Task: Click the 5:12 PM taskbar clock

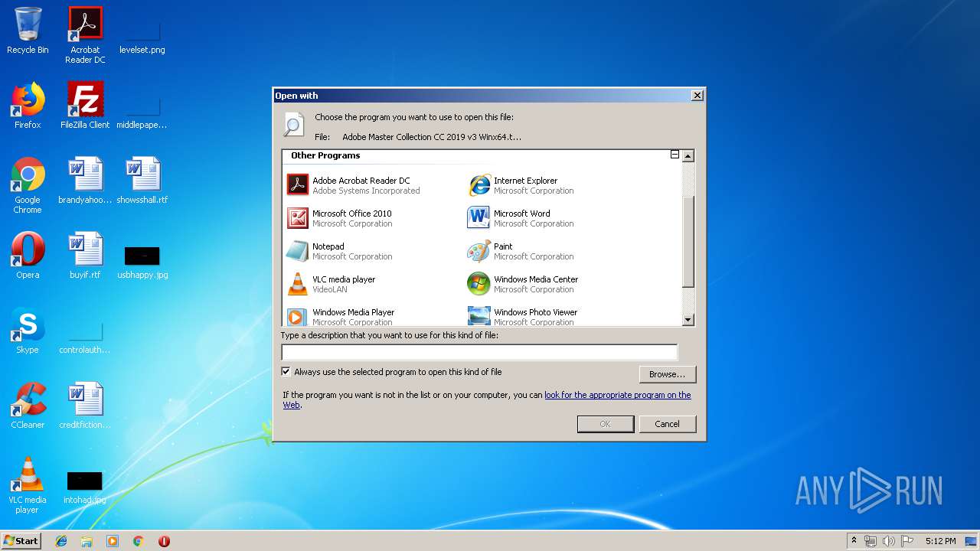Action: click(940, 541)
